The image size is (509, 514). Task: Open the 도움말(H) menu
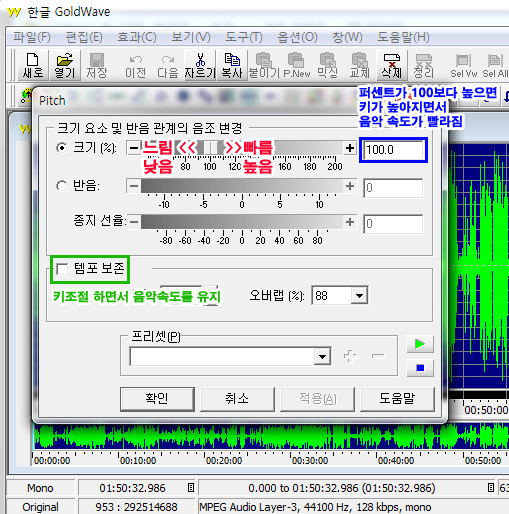(403, 37)
